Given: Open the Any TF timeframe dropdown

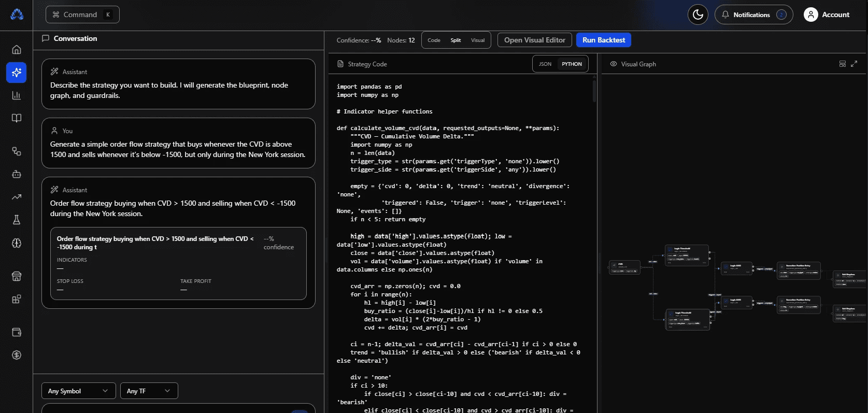Looking at the screenshot, I should point(149,391).
